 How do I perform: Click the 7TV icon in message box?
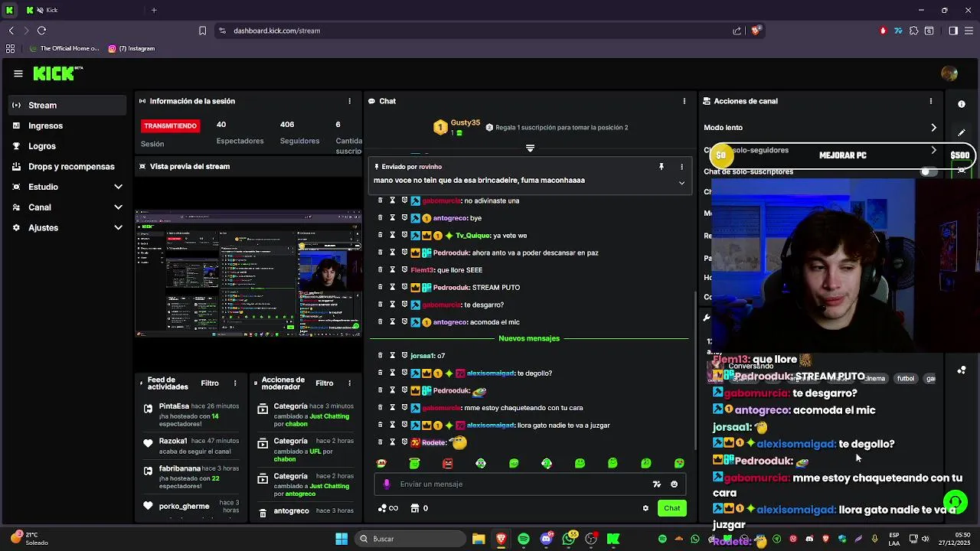click(x=656, y=484)
